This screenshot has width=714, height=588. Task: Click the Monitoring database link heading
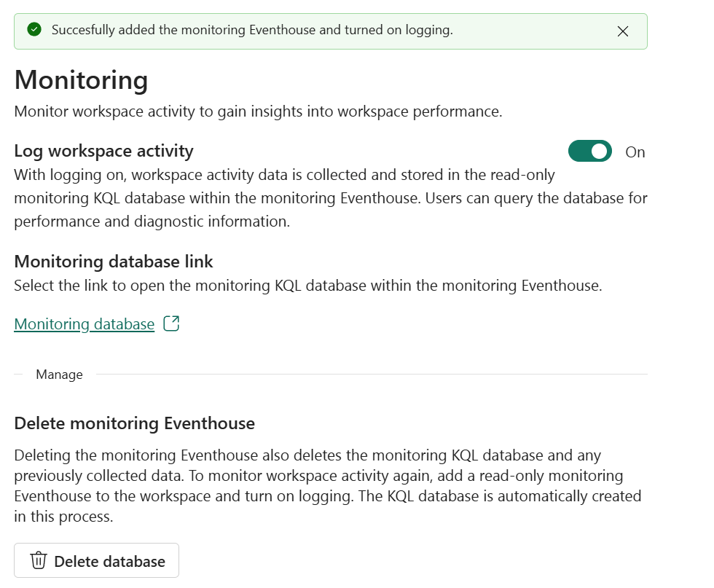(x=114, y=261)
